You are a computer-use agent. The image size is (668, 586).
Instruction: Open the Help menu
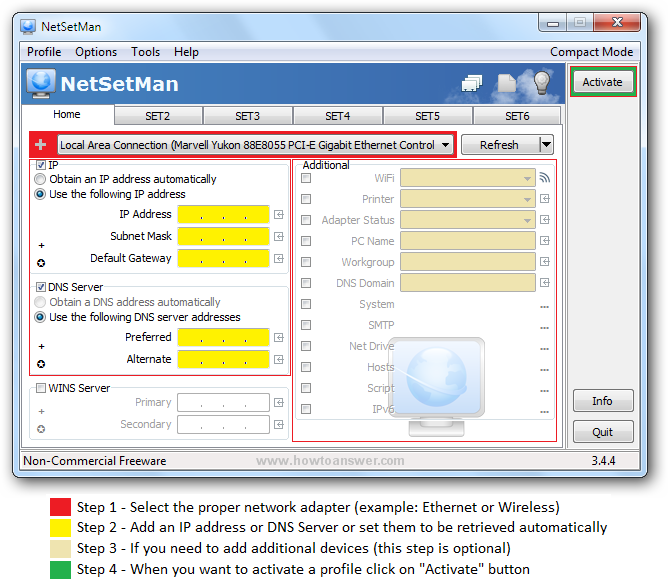tap(186, 52)
